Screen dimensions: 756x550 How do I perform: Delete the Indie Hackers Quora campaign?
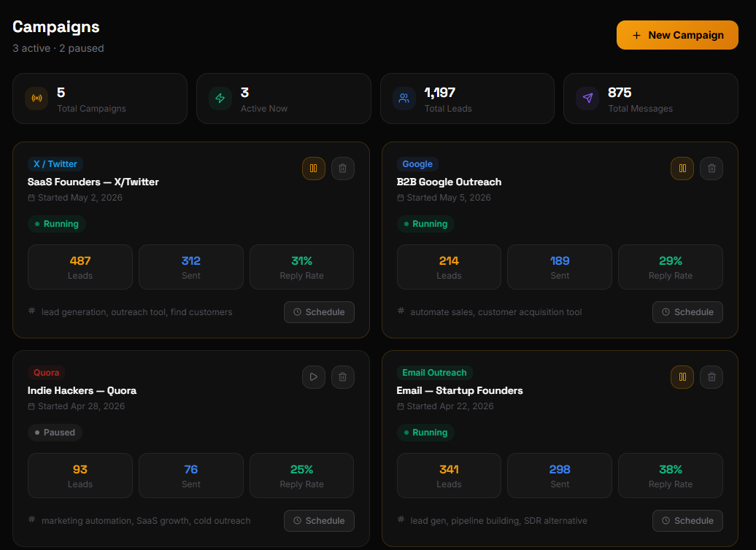(x=343, y=377)
